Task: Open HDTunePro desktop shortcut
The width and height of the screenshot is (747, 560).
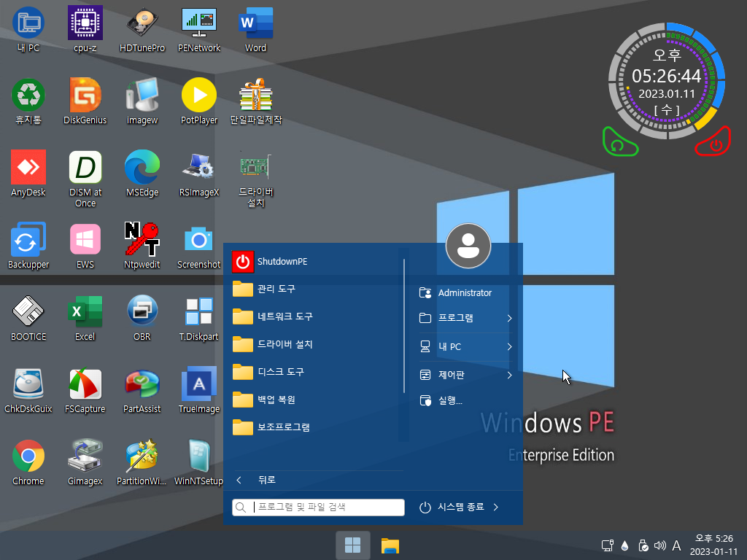Action: tap(142, 29)
